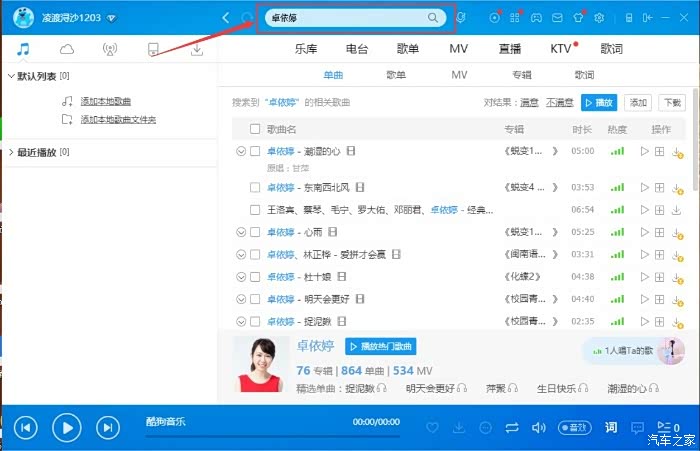
Task: Tick the checkbox for 杜十娘
Action: tap(255, 277)
